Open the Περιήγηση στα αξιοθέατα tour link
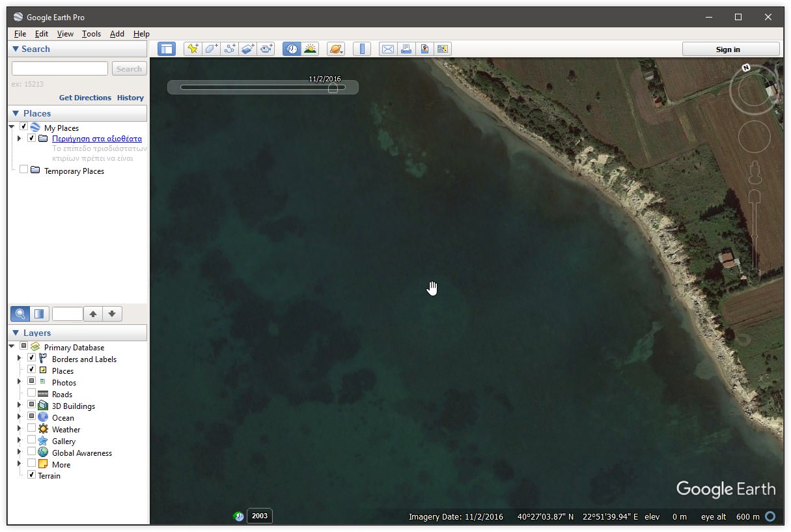 tap(97, 139)
